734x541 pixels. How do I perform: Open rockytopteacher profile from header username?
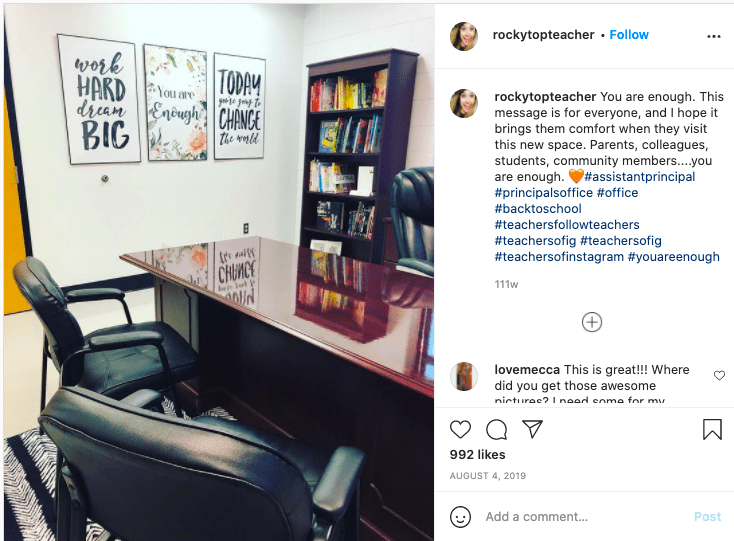tap(543, 35)
